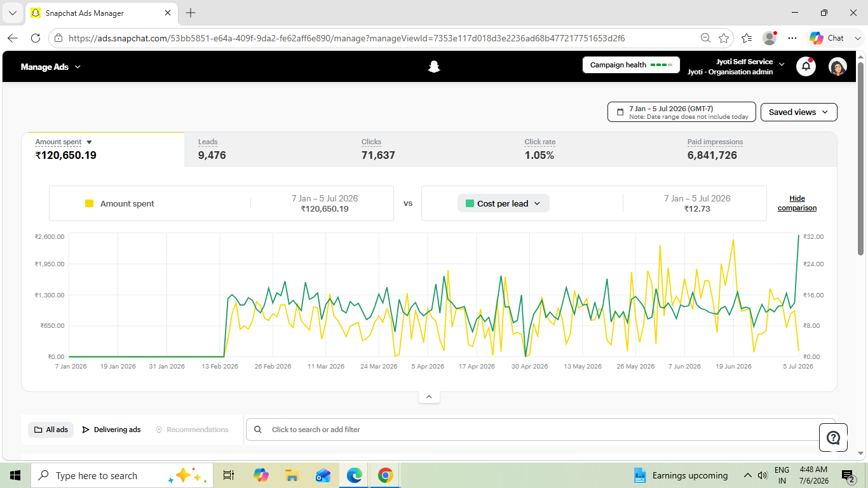Click the ₹32.00 right axis label
Screen dimensions: 868x488
(x=813, y=236)
